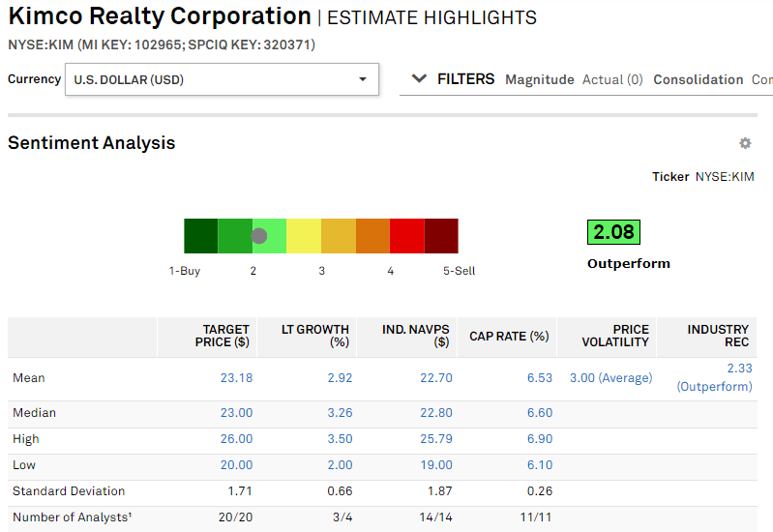This screenshot has width=773, height=532.
Task: Open the Mean Cap Rate 6.53 value
Action: [x=539, y=378]
